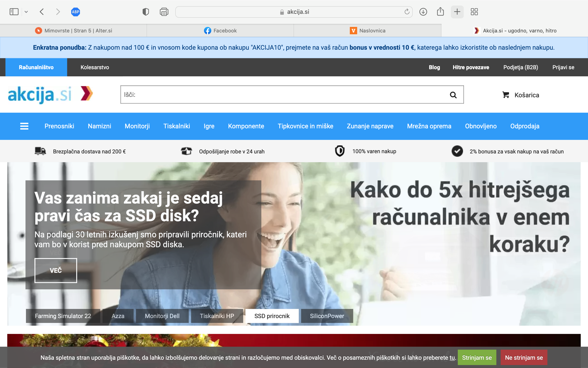Open the share menu

440,11
